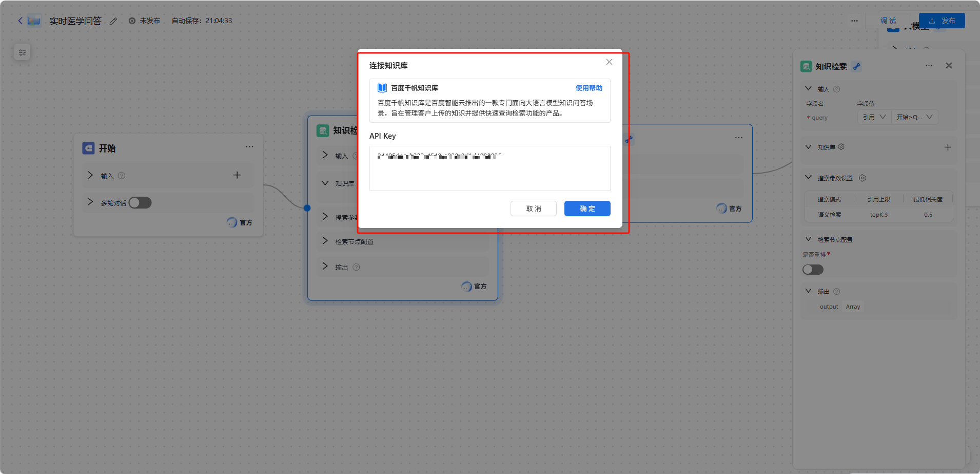Click wrench icon beside 知识检索 panel title
The height and width of the screenshot is (474, 980).
[x=856, y=66]
